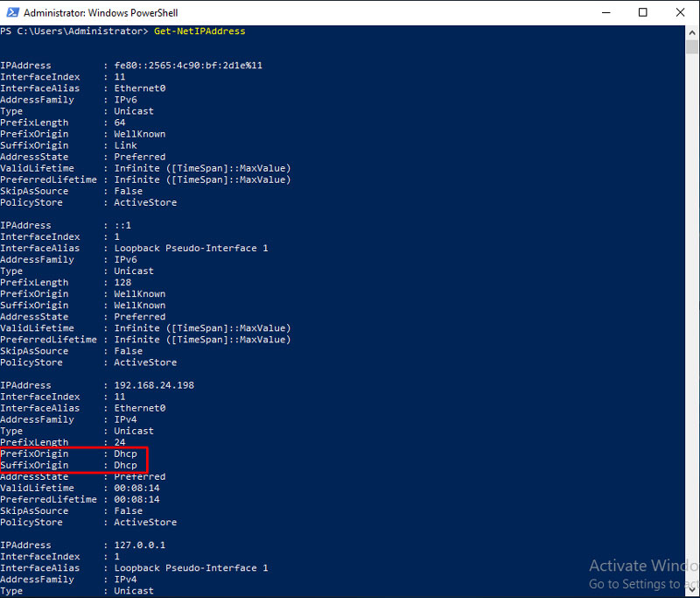The height and width of the screenshot is (598, 700).
Task: Click the ::1 IPAddress value
Action: coord(122,226)
